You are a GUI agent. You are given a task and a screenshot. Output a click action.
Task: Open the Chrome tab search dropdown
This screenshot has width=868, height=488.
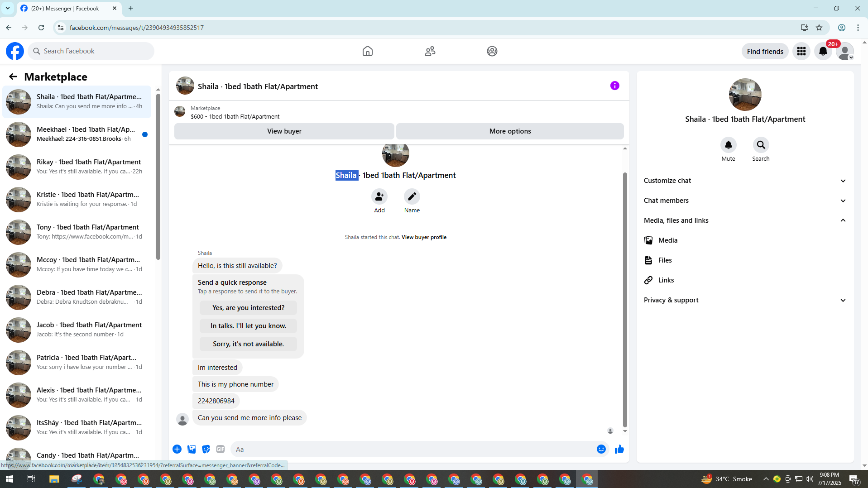[x=8, y=8]
